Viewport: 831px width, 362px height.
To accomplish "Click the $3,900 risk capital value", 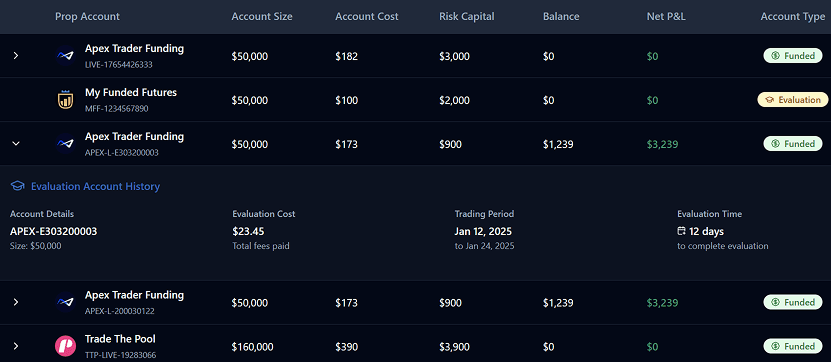I will point(454,347).
